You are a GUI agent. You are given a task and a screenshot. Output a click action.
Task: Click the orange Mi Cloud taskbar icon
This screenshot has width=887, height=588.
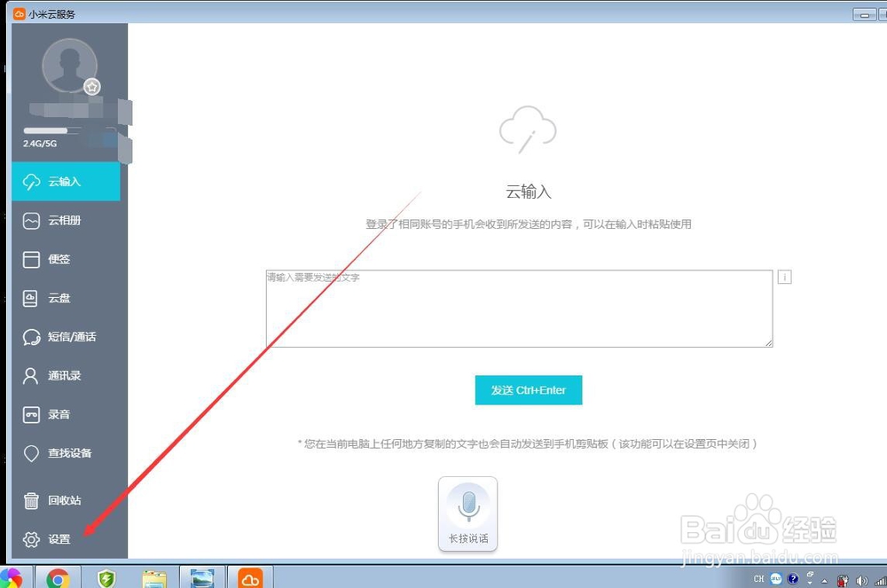[x=250, y=578]
